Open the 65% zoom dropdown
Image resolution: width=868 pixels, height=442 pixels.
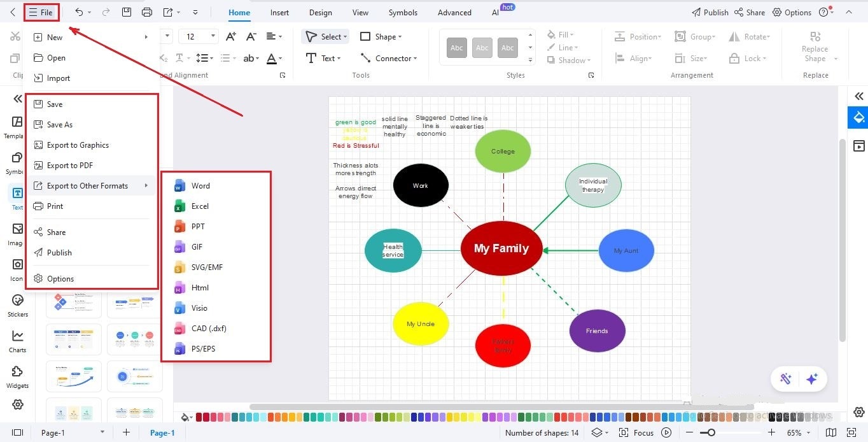pos(798,432)
